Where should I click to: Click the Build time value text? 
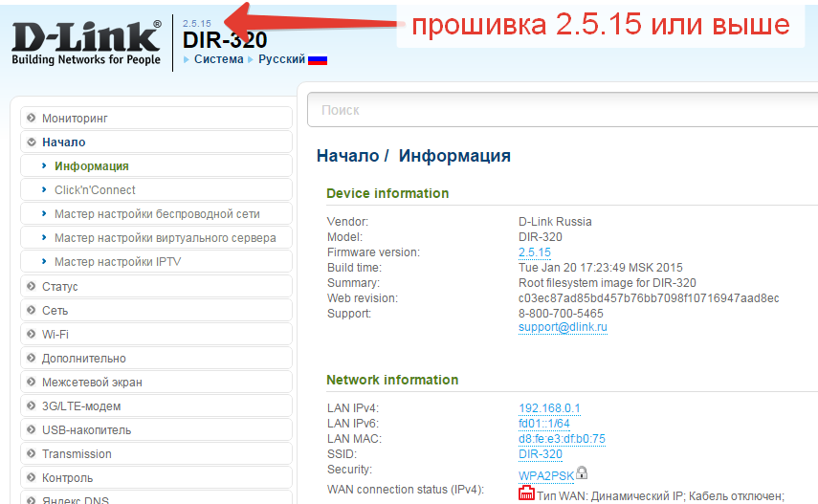point(601,268)
